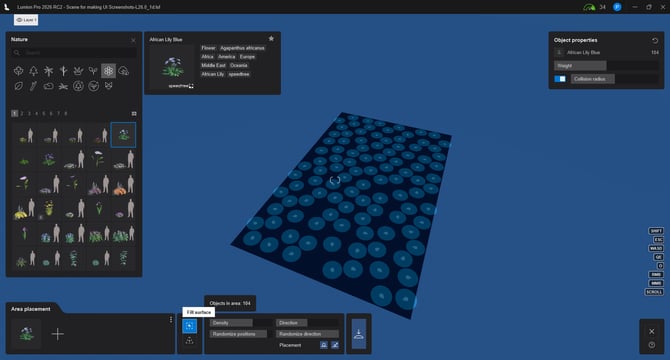Go to page 8 of Nature items
This screenshot has height=360, width=670.
click(65, 114)
